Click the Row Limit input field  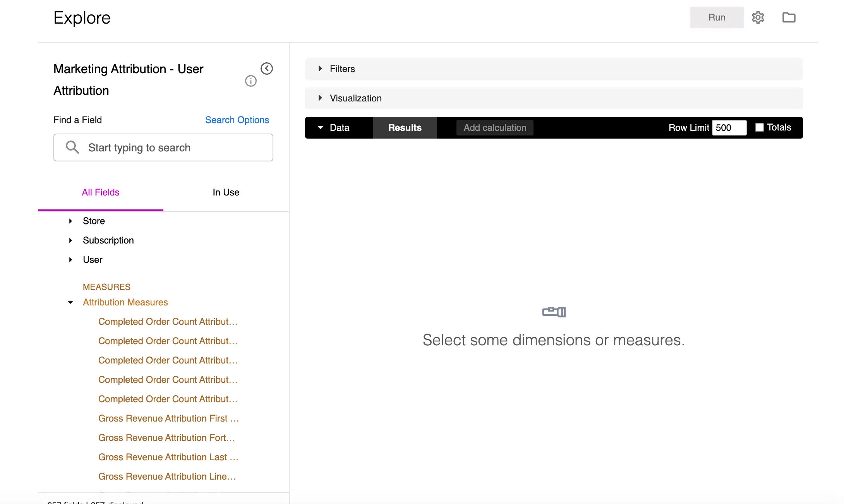point(729,128)
